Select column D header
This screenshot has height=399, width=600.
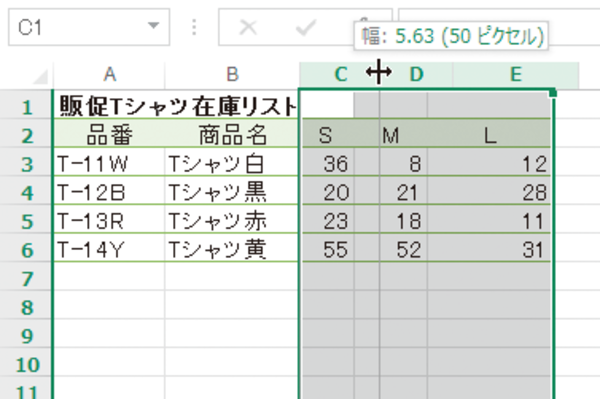[416, 74]
